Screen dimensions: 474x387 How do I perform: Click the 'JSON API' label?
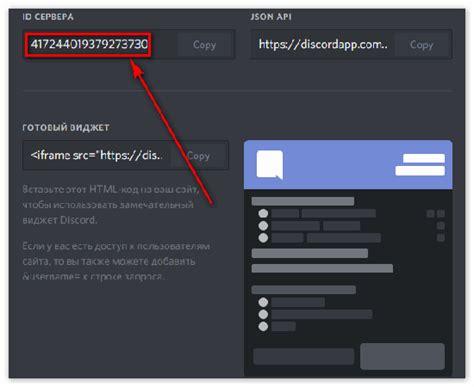(x=271, y=17)
